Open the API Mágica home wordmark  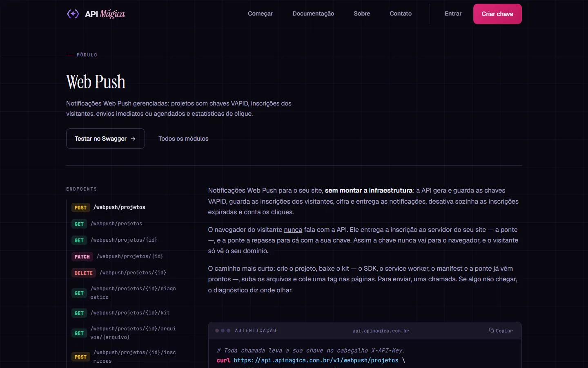(105, 14)
